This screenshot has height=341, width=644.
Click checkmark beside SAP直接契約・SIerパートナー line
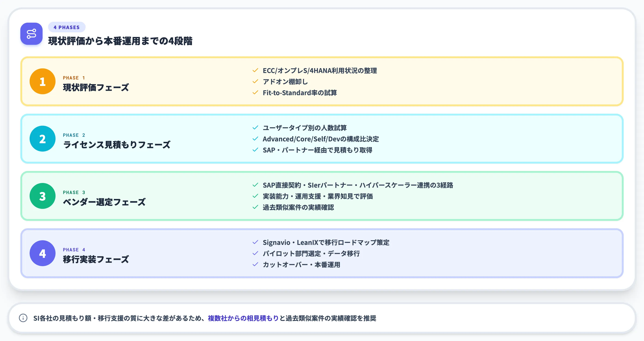[255, 185]
